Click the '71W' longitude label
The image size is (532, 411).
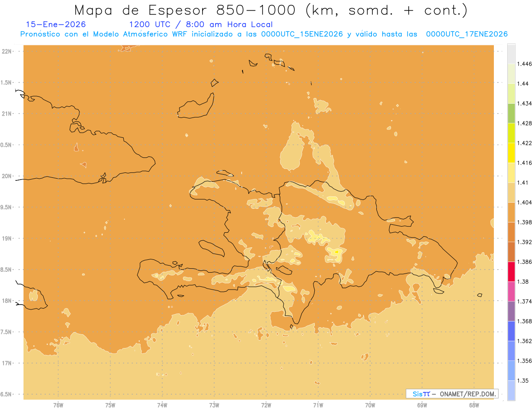pos(318,405)
